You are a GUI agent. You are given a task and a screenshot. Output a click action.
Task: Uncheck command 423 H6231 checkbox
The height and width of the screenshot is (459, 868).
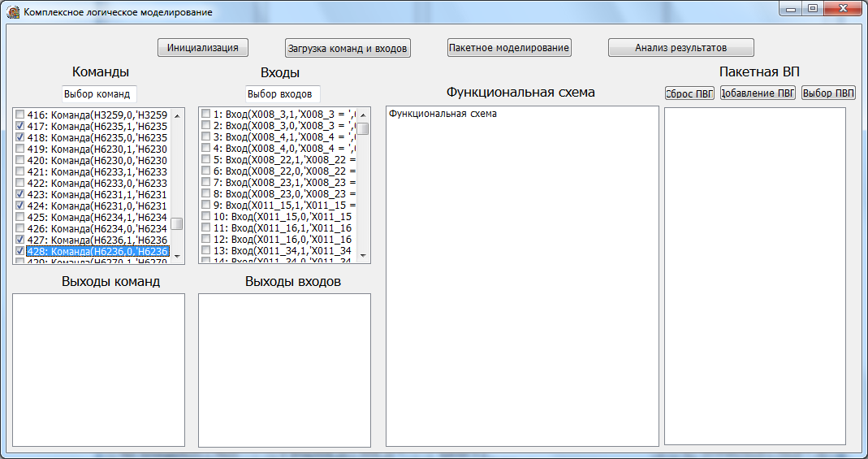20,194
